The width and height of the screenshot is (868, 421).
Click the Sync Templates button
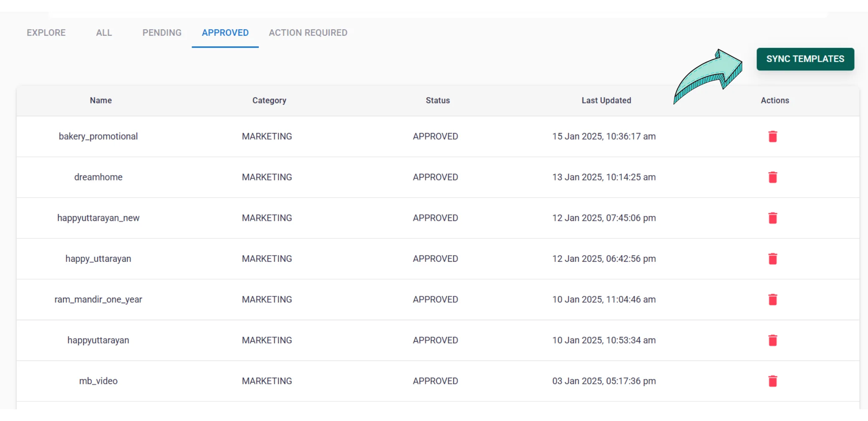pos(805,59)
